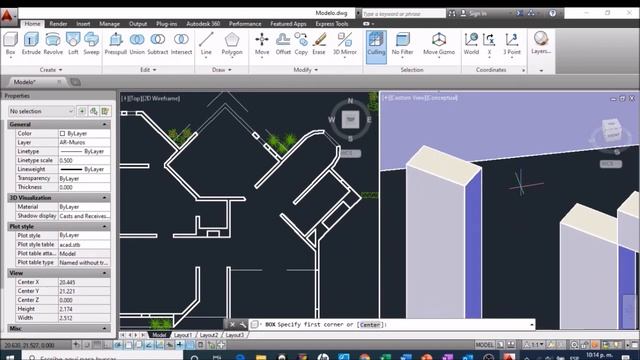Activate the Copy tool
The image size is (640, 360).
coord(301,44)
